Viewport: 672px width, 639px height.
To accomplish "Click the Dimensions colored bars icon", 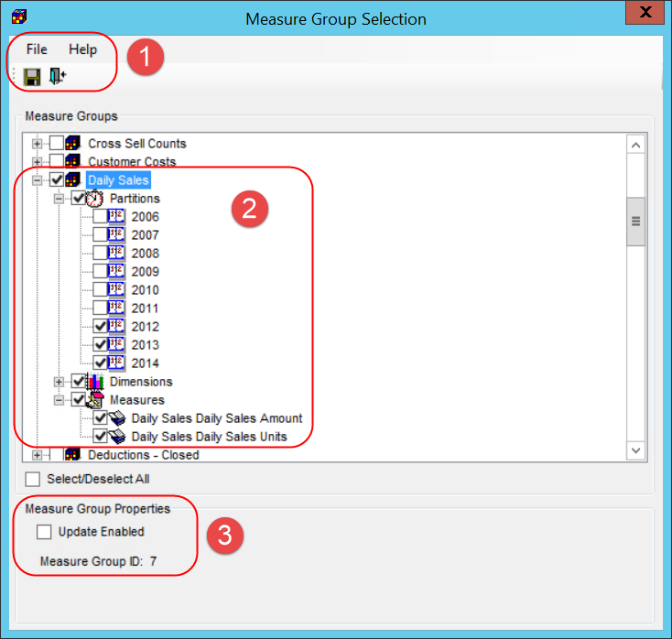I will point(95,382).
